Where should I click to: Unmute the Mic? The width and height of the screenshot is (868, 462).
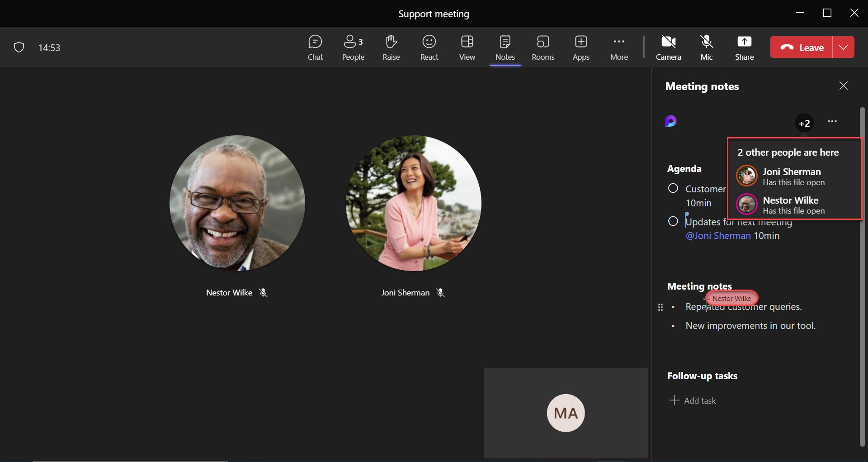[706, 48]
